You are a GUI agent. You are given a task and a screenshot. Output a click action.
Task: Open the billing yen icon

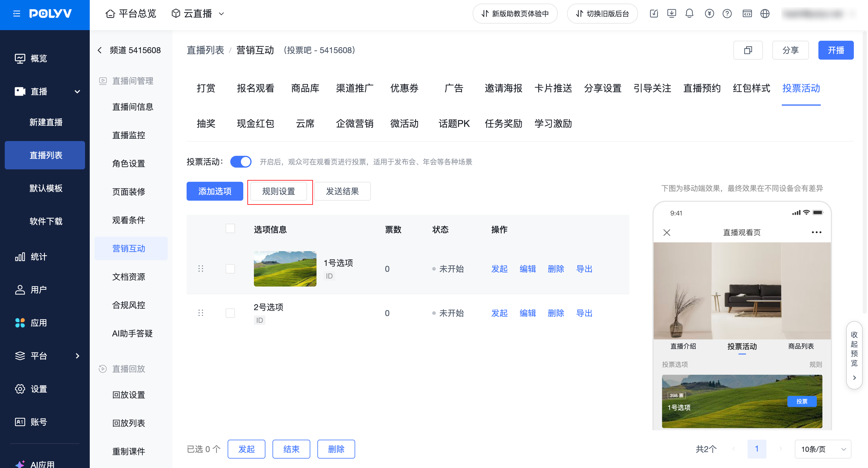(x=709, y=14)
